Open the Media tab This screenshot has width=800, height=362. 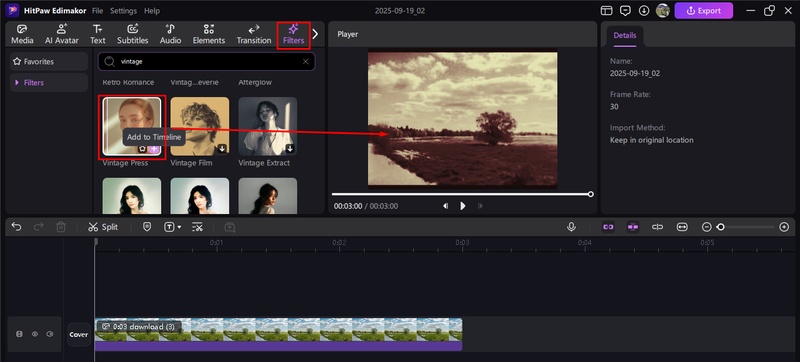[22, 35]
